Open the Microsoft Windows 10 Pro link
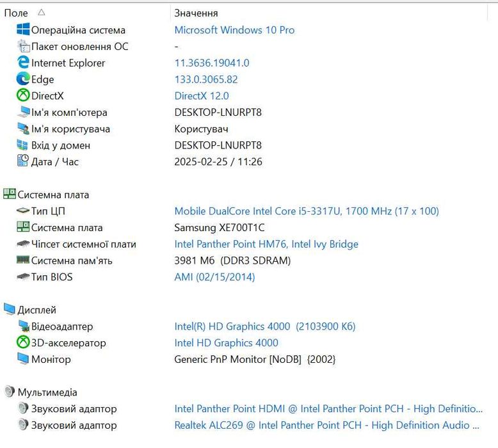The image size is (498, 448). coord(234,30)
